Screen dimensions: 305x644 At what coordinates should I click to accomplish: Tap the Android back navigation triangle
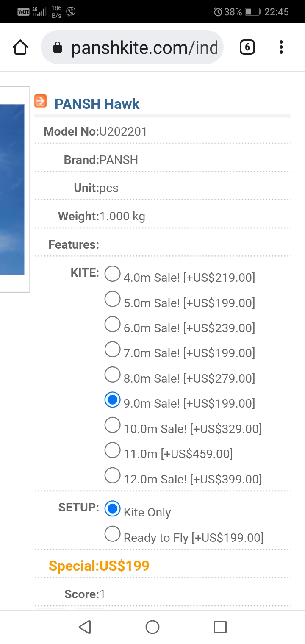85,627
